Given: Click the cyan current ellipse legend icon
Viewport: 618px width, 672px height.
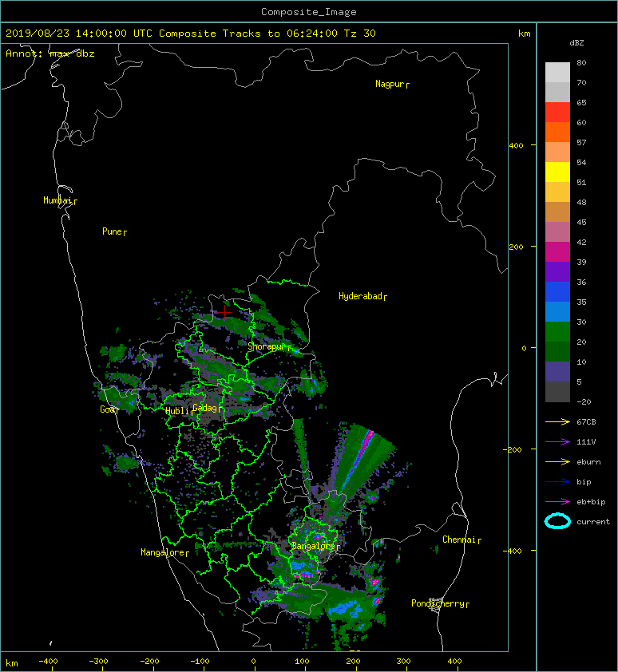Looking at the screenshot, I should click(x=557, y=522).
